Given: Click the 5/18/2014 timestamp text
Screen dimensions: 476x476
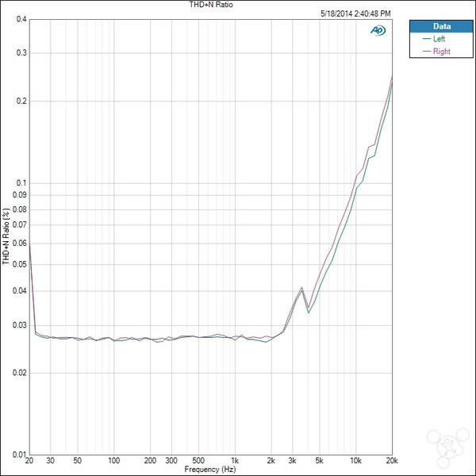Looking at the screenshot, I should (x=355, y=13).
